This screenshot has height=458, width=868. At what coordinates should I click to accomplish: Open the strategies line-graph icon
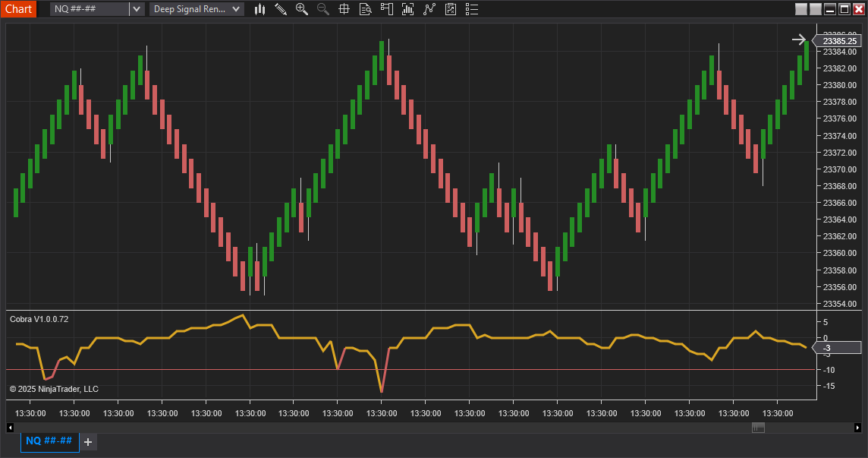[x=429, y=9]
